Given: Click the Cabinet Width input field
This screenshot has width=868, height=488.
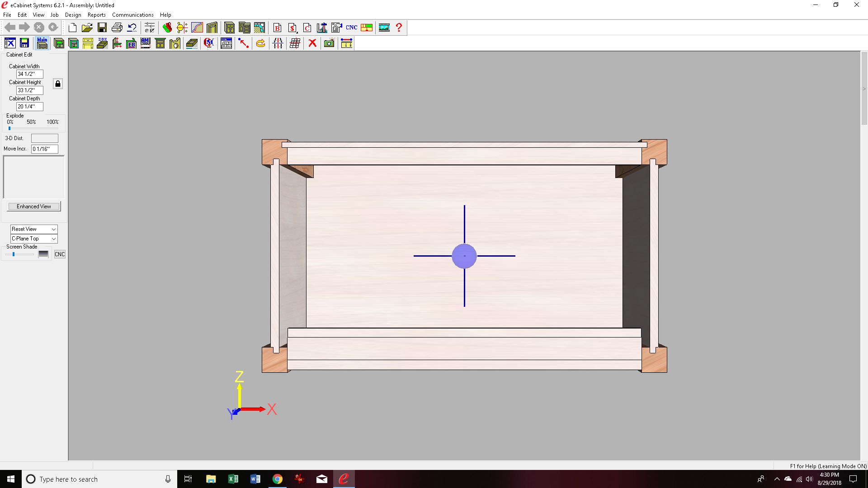Looking at the screenshot, I should point(29,74).
